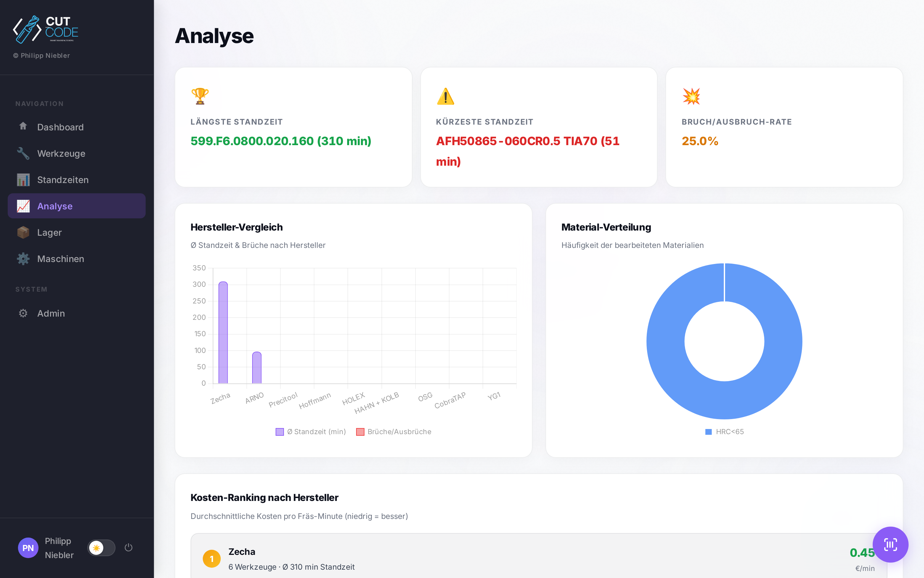924x578 pixels.
Task: Click the Admin settings cog icon
Action: [23, 313]
